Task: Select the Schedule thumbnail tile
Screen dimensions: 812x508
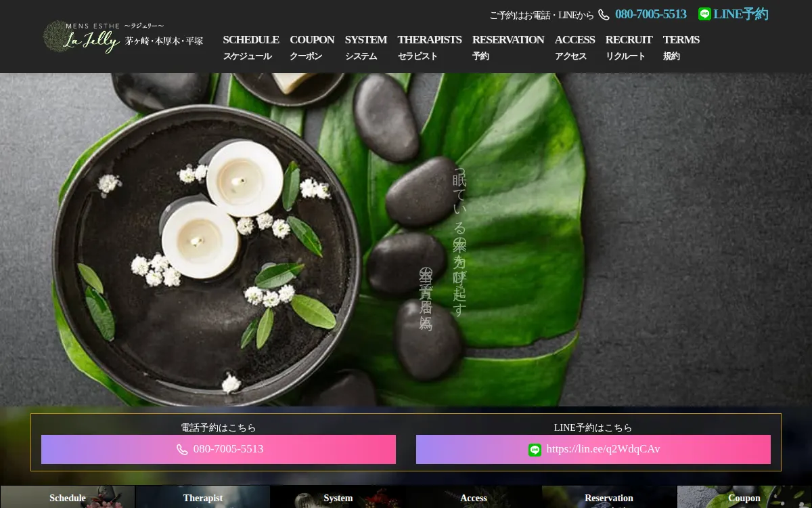Action: click(68, 497)
